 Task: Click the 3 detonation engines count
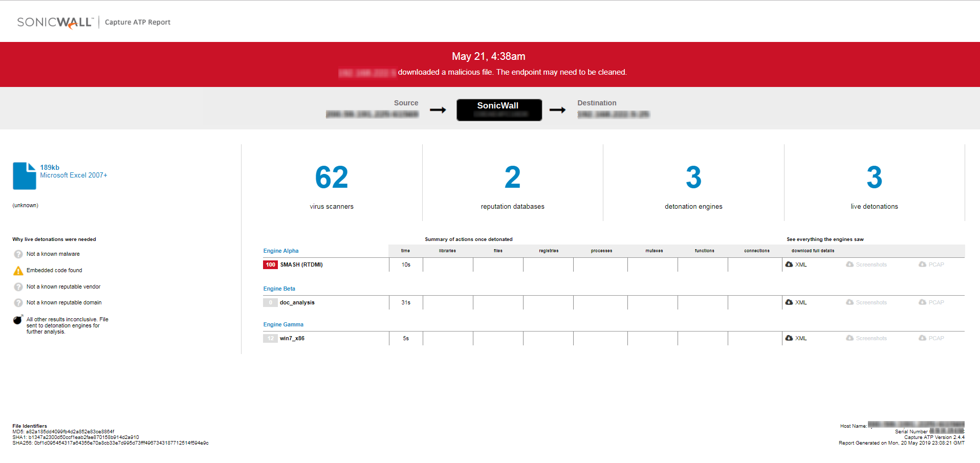click(x=693, y=178)
